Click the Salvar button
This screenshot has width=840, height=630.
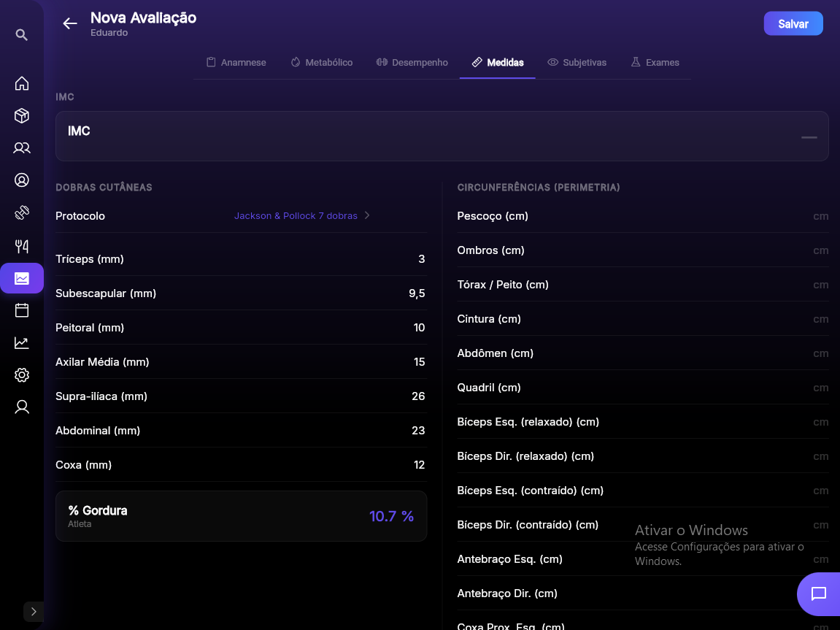pos(793,23)
